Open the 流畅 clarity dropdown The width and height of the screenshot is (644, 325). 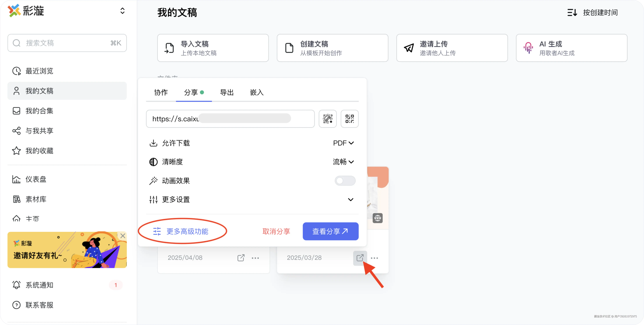point(343,162)
